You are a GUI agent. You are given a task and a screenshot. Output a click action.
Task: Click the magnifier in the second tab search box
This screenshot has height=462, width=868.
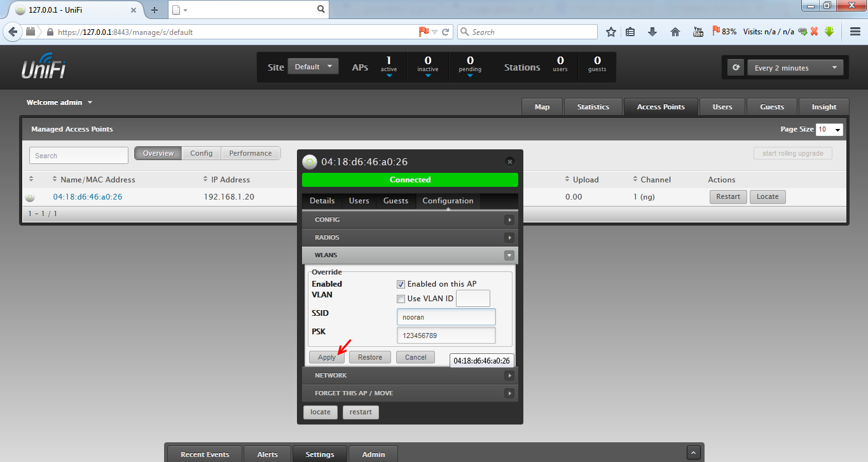click(320, 10)
